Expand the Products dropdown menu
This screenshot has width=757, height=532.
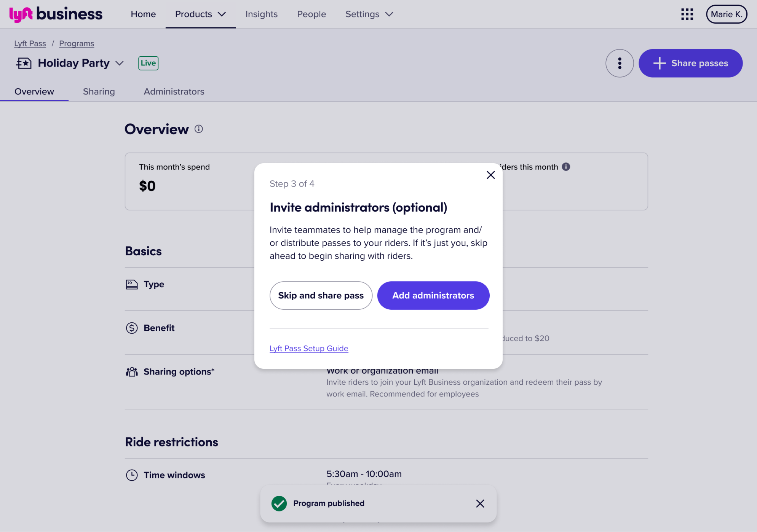200,14
